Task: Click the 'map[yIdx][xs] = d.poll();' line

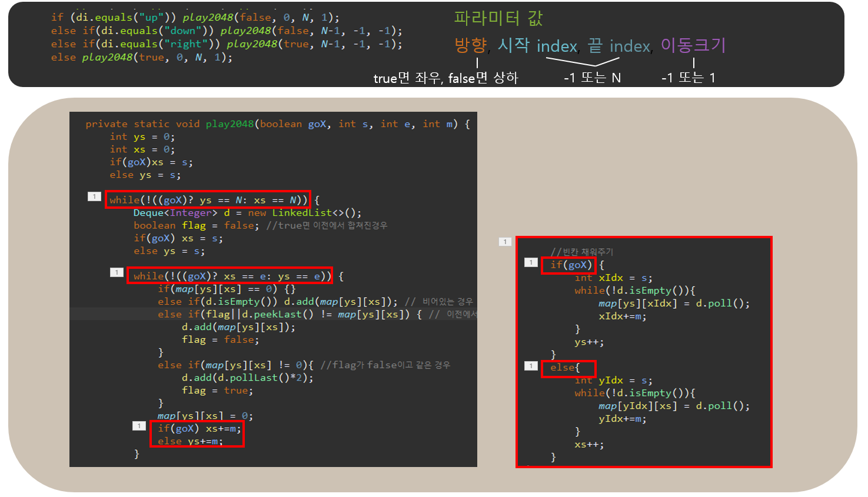Action: click(x=674, y=406)
